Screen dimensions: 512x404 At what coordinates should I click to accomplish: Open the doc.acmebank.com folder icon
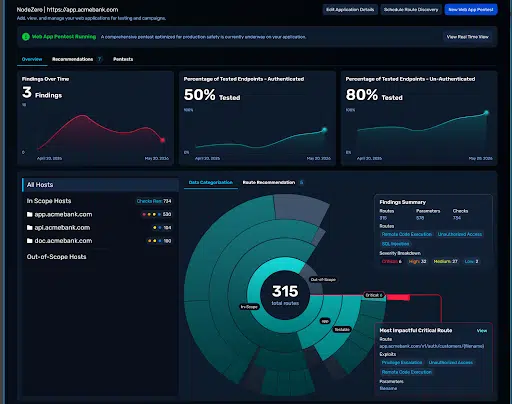(x=30, y=241)
